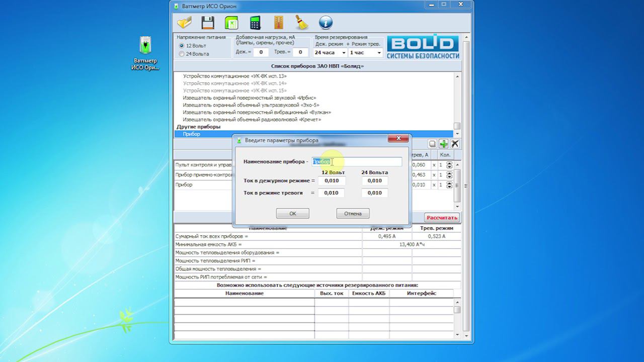Screen dimensions: 644x362
Task: Click the Вых. ток column header
Action: (x=332, y=293)
